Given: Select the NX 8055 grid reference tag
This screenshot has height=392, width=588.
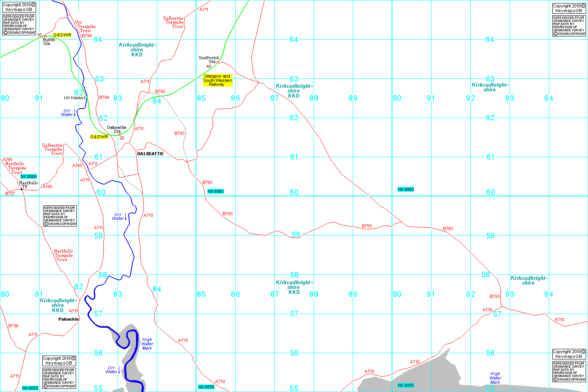Looking at the screenshot, I should [30, 388].
